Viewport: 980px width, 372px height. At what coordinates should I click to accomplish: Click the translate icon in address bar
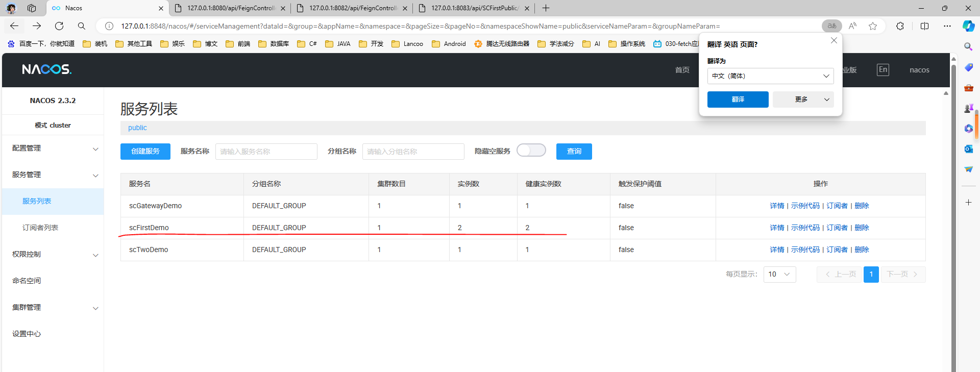click(832, 26)
